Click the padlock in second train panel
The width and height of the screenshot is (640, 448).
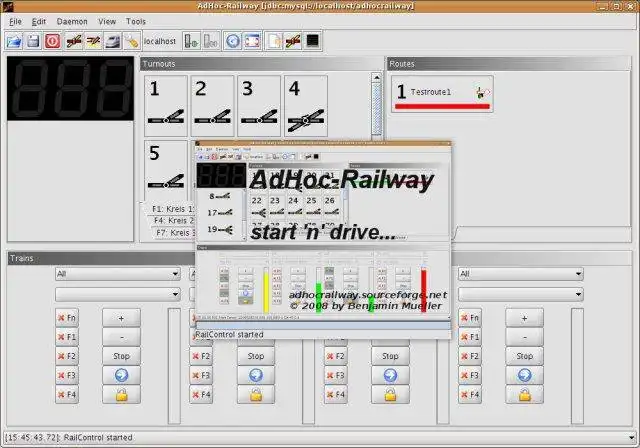tap(256, 395)
